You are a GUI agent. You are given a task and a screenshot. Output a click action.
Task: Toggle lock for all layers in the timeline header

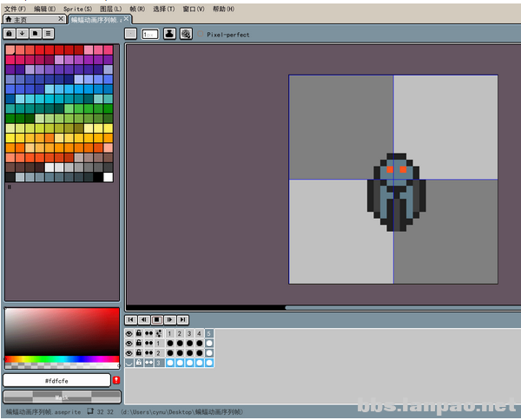139,333
